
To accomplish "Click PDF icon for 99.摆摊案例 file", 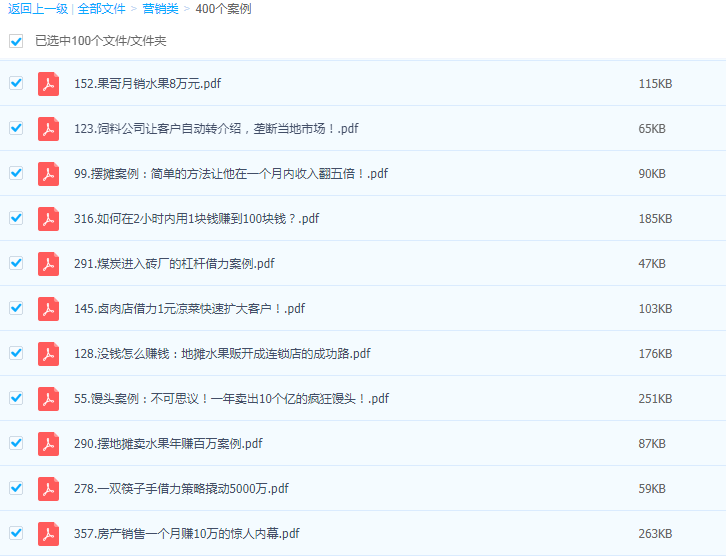I will (x=48, y=174).
